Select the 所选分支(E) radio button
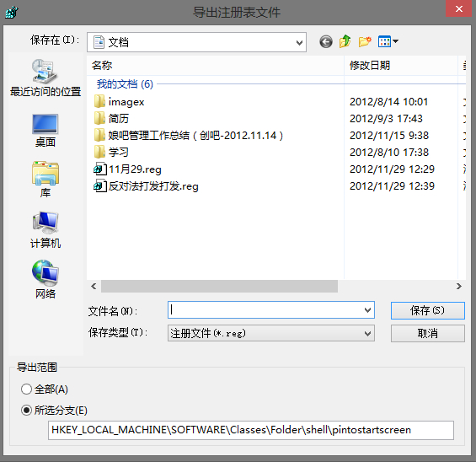 pyautogui.click(x=54, y=411)
